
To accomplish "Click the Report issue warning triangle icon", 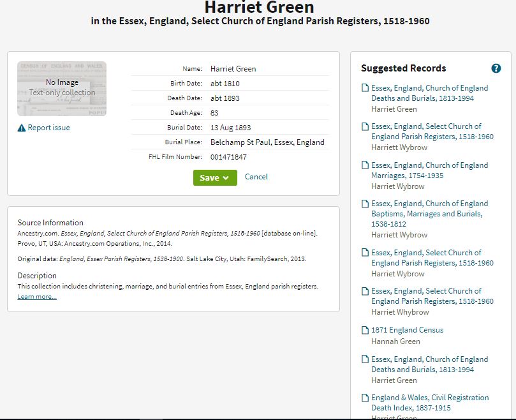I will pos(22,128).
